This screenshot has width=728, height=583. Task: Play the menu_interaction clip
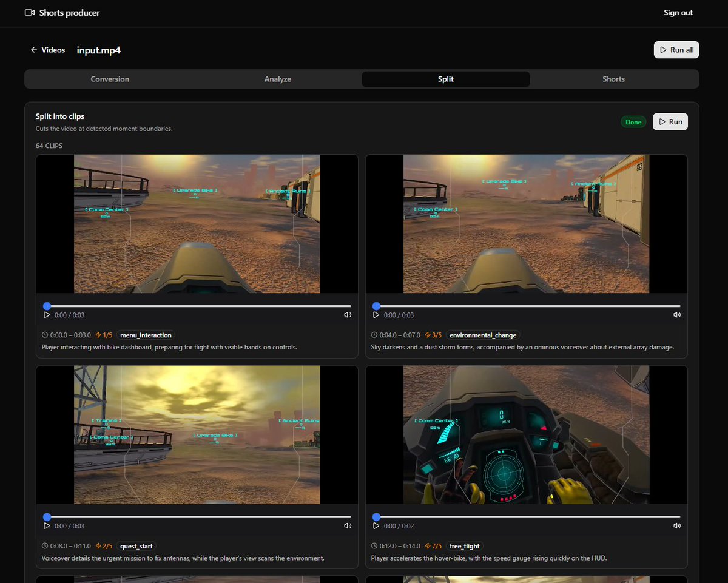[x=47, y=315]
